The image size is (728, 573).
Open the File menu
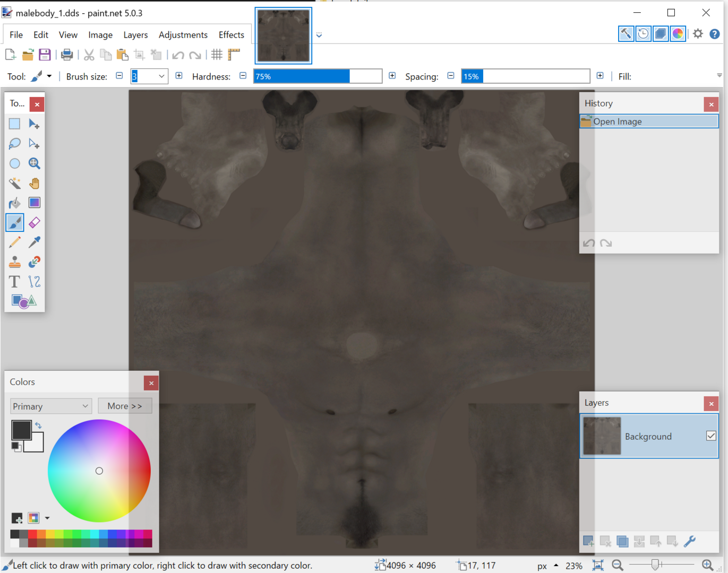(x=16, y=34)
